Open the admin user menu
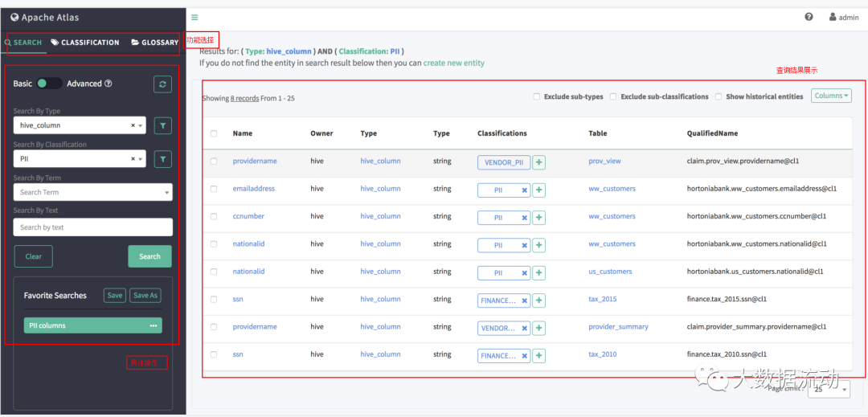The image size is (868, 417). point(844,17)
